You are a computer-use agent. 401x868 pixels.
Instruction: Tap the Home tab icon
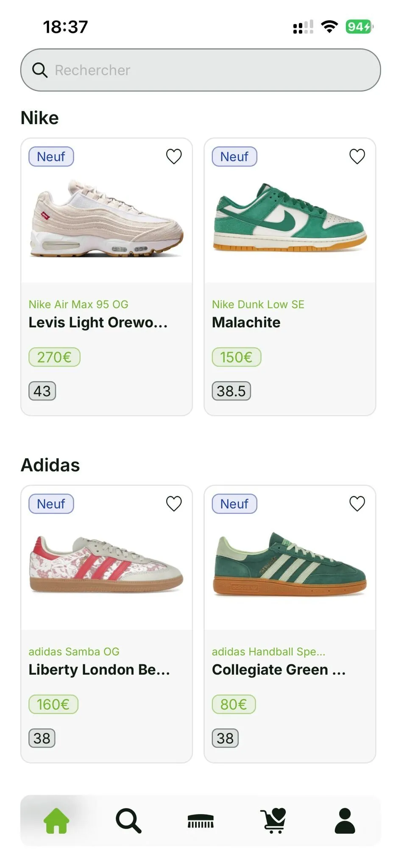(x=56, y=821)
